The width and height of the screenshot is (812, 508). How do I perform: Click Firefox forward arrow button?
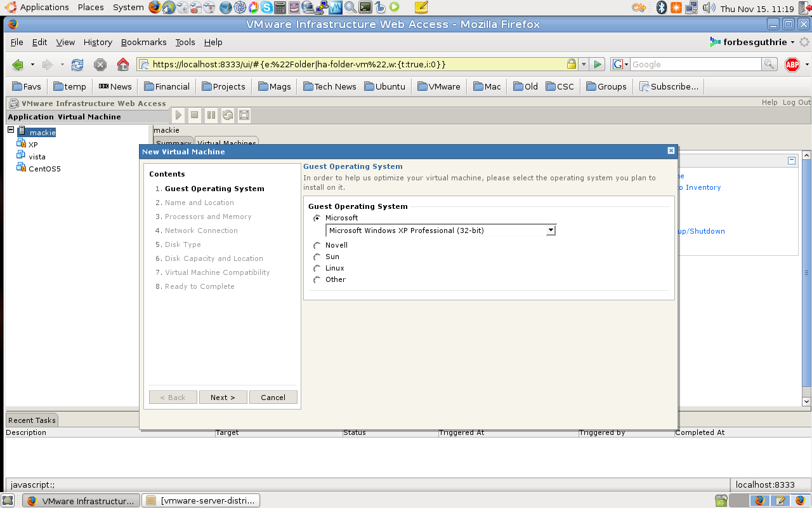48,65
